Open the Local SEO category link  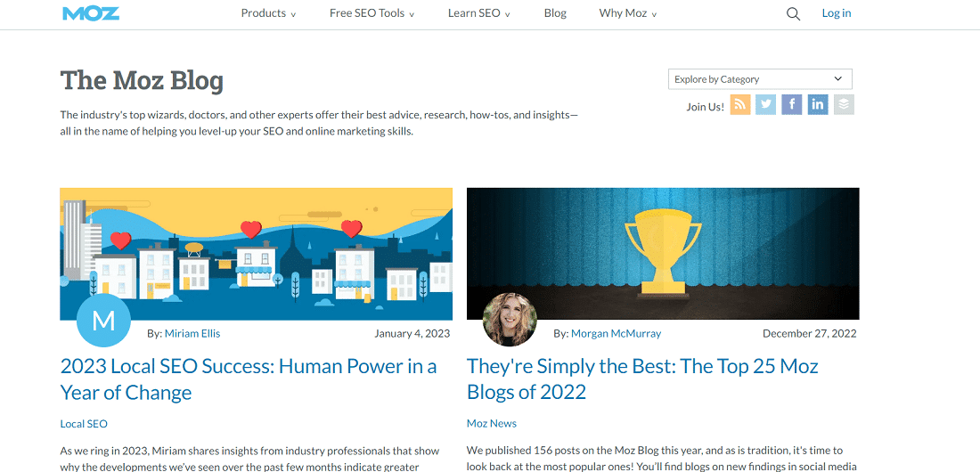click(84, 423)
